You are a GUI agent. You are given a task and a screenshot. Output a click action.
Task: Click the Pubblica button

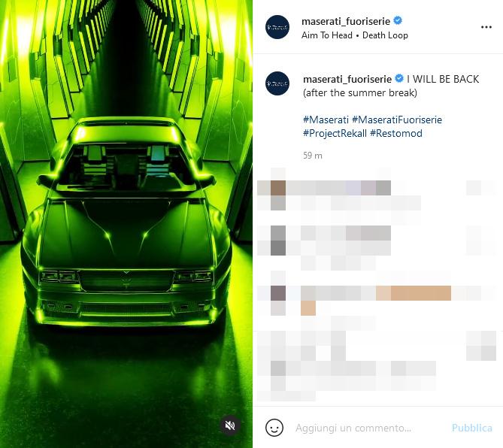click(x=472, y=428)
